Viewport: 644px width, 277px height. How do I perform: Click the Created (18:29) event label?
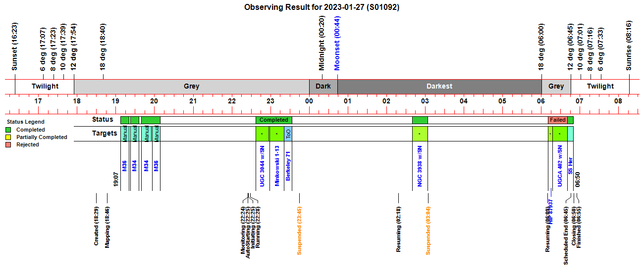pos(96,226)
